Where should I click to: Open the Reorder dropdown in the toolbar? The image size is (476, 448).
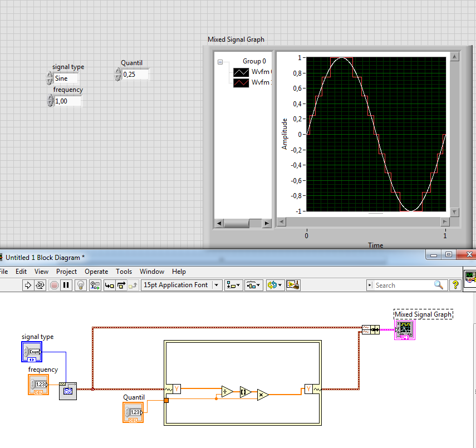tap(275, 285)
